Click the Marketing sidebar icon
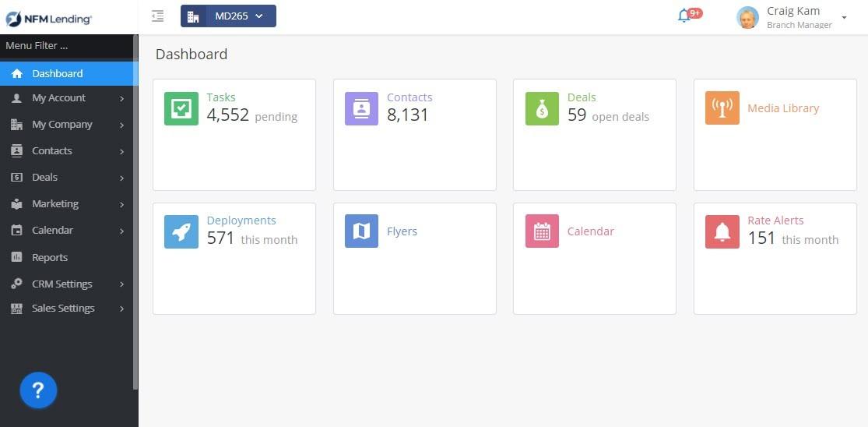The height and width of the screenshot is (427, 868). 17,204
